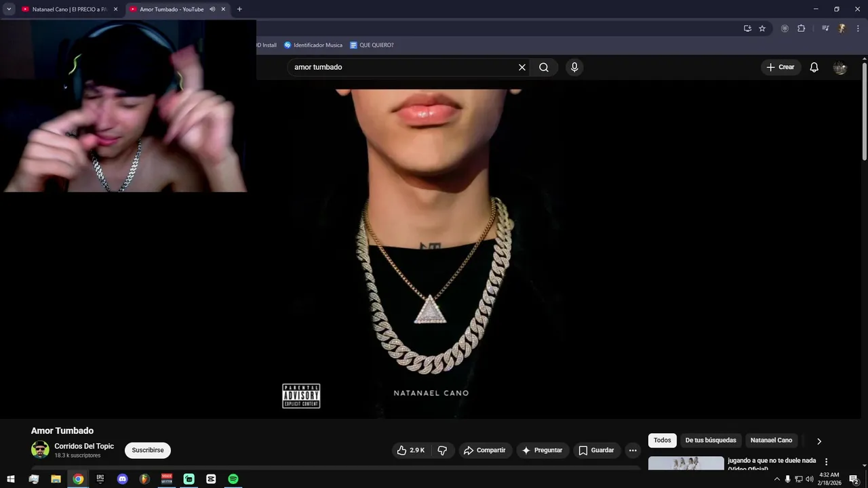Open the tab search dropdown arrow
The image size is (868, 488).
tap(9, 9)
